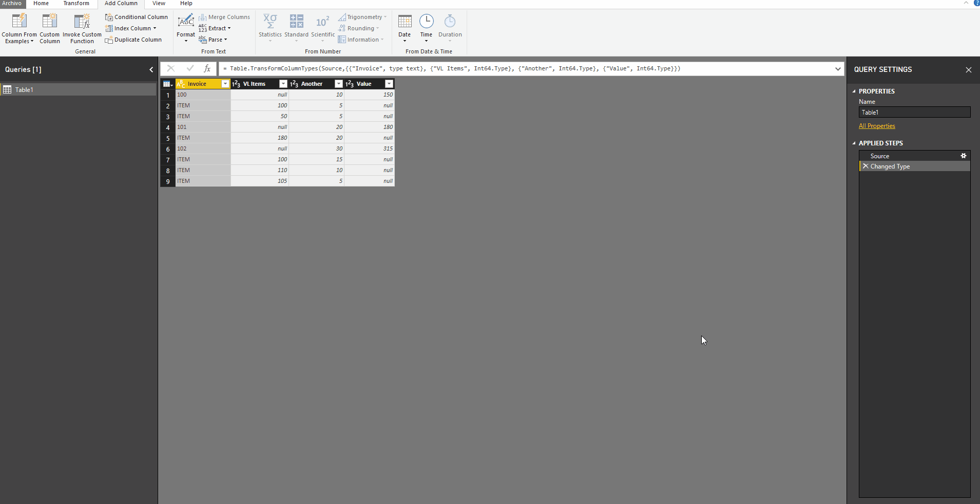Open the Another column filter dropdown
The image size is (980, 504).
click(x=338, y=84)
